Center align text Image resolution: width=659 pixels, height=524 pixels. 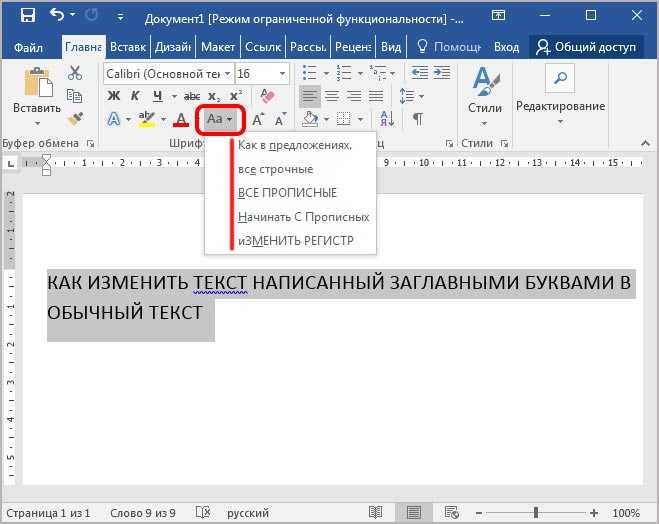[x=332, y=96]
